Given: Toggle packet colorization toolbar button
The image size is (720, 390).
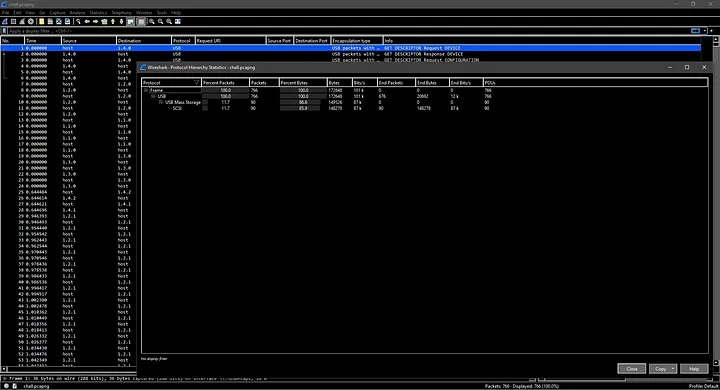Looking at the screenshot, I should point(141,22).
